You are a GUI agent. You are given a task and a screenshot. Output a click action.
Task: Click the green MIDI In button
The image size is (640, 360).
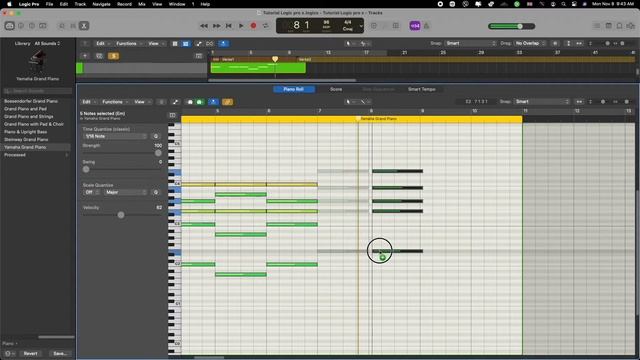pos(199,102)
